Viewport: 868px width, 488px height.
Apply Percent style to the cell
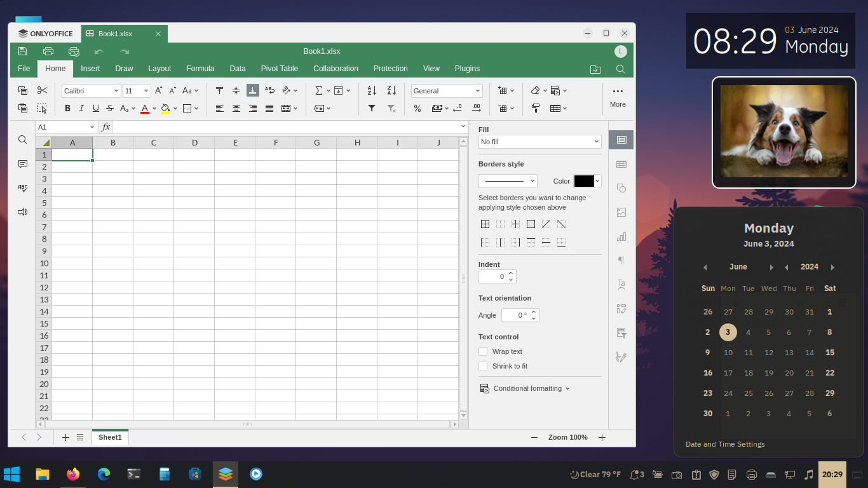[x=417, y=109]
